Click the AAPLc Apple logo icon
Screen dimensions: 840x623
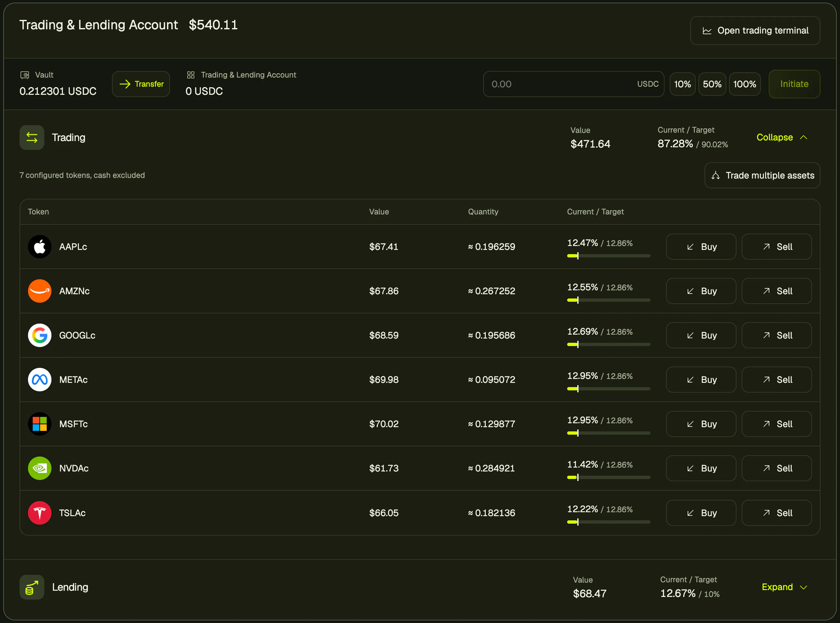40,247
